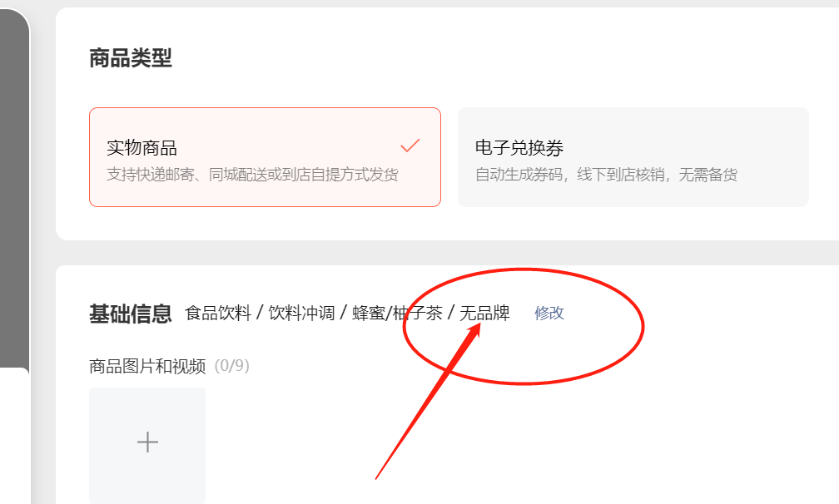Screen dimensions: 839x504
Task: Choose the 电子兑换券 product type card
Action: tap(633, 157)
